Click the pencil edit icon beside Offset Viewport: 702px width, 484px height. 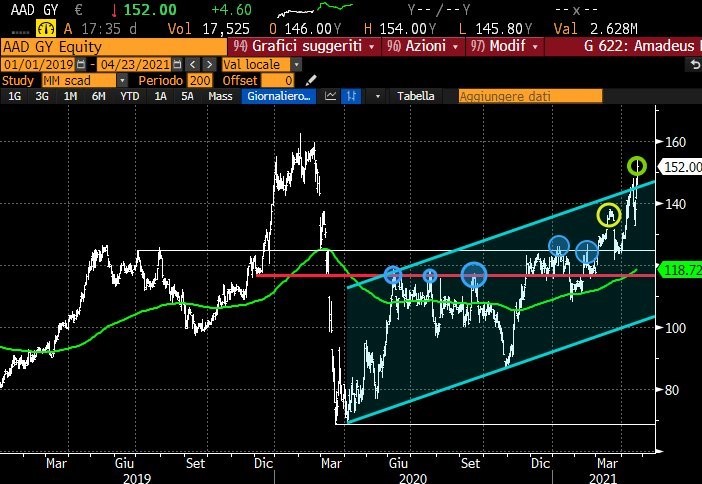[308, 79]
